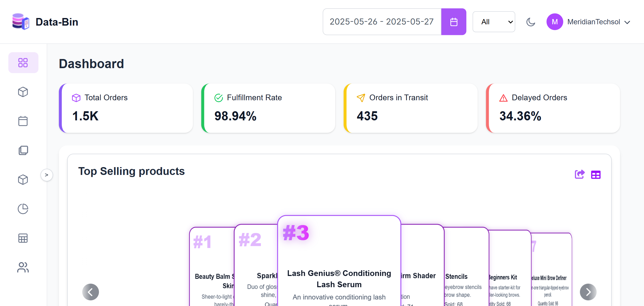The width and height of the screenshot is (644, 306).
Task: Toggle dark mode with the moon icon
Action: (530, 22)
